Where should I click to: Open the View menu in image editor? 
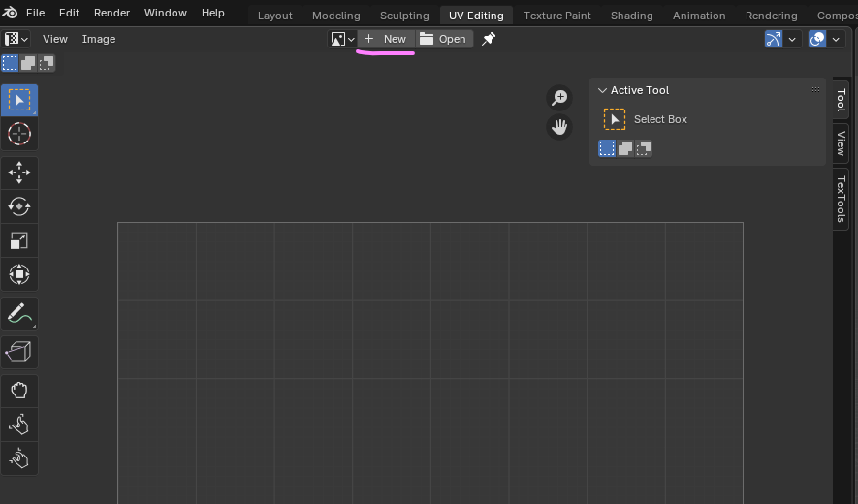pos(55,39)
